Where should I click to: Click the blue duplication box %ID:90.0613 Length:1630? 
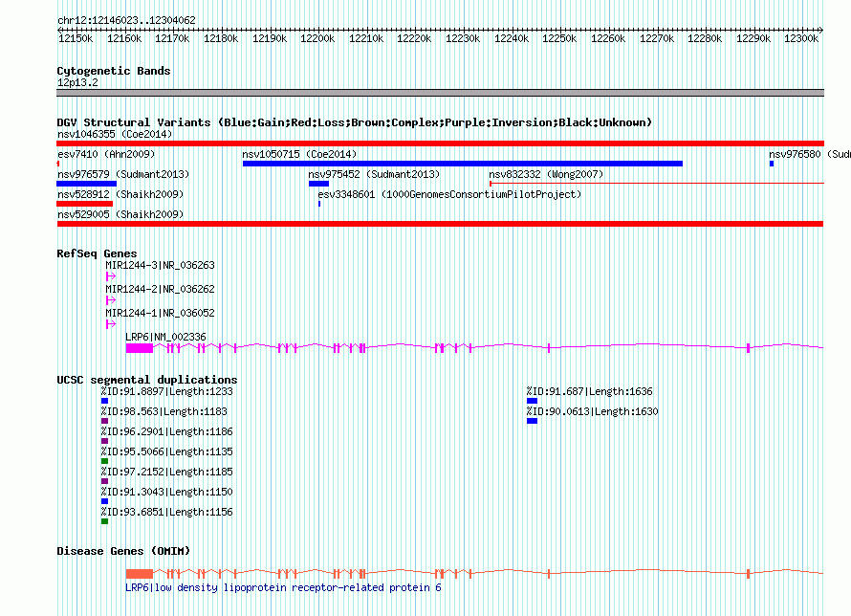point(532,421)
